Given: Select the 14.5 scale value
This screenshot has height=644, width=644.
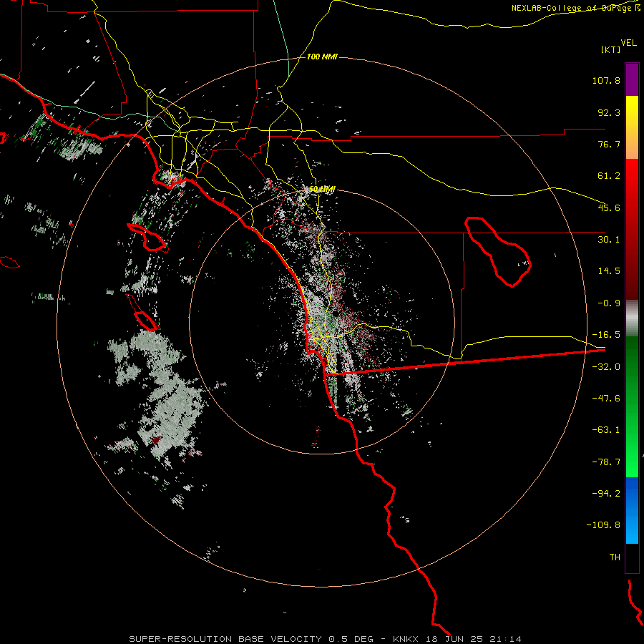Looking at the screenshot, I should [x=609, y=271].
